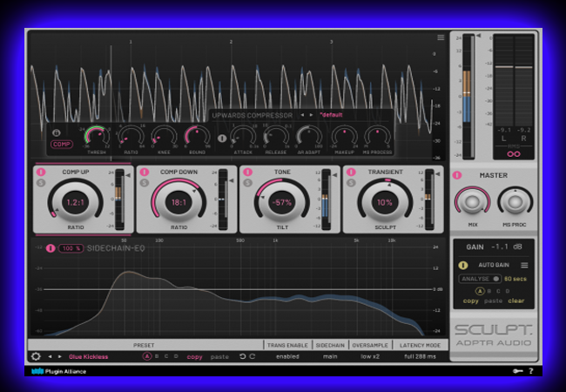Open the Auto Gain hamburger menu

[x=524, y=266]
